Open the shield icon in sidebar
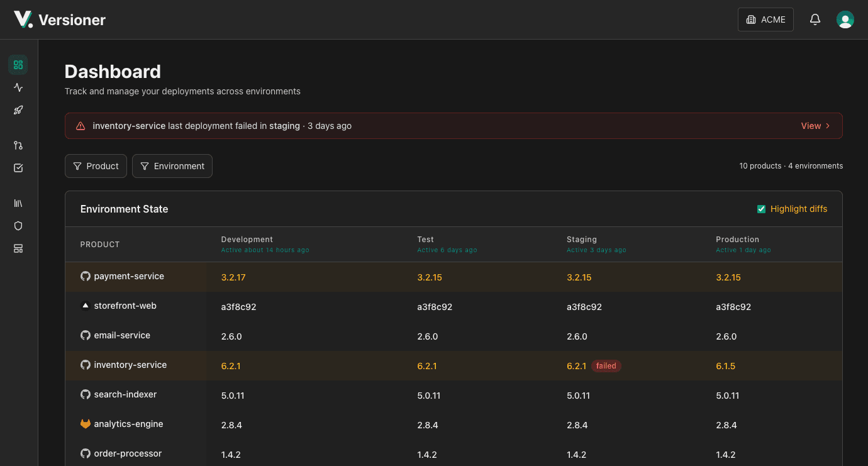Screen dimensions: 868x466 18,226
